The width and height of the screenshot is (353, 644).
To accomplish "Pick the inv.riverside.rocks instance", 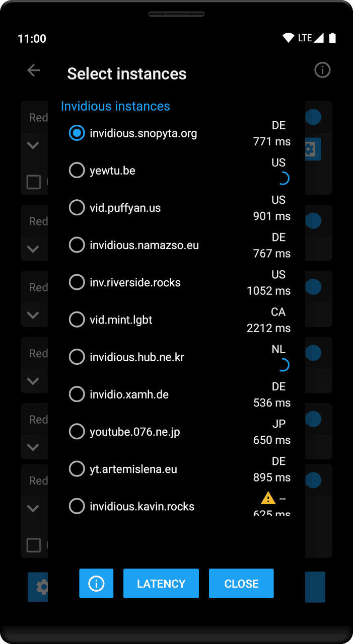I will click(x=77, y=282).
